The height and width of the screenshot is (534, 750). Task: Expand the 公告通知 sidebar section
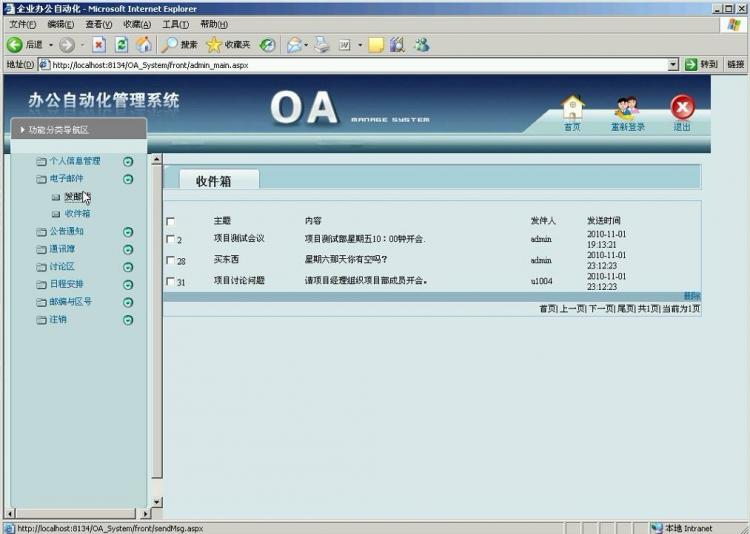pyautogui.click(x=128, y=232)
